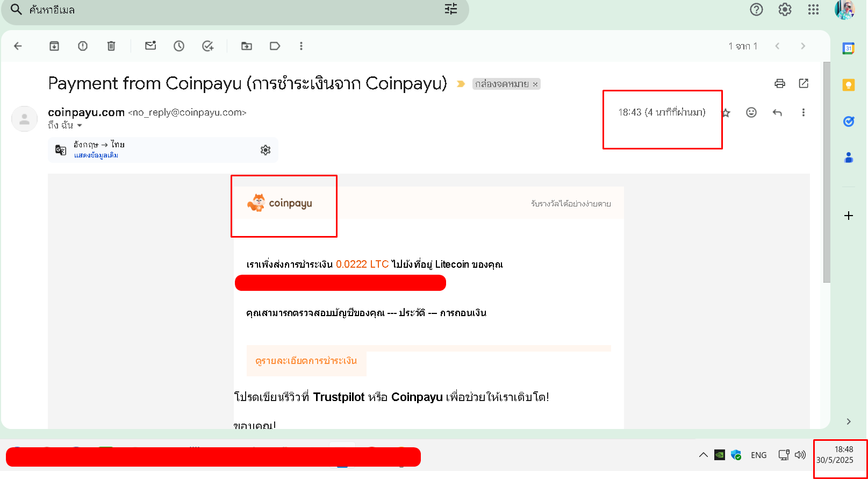Open email in new window

pos(804,83)
